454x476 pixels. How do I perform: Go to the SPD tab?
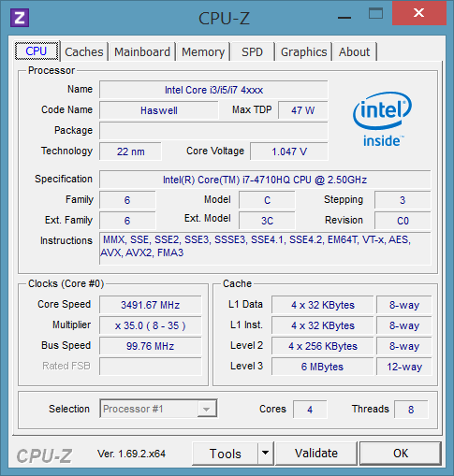(252, 51)
